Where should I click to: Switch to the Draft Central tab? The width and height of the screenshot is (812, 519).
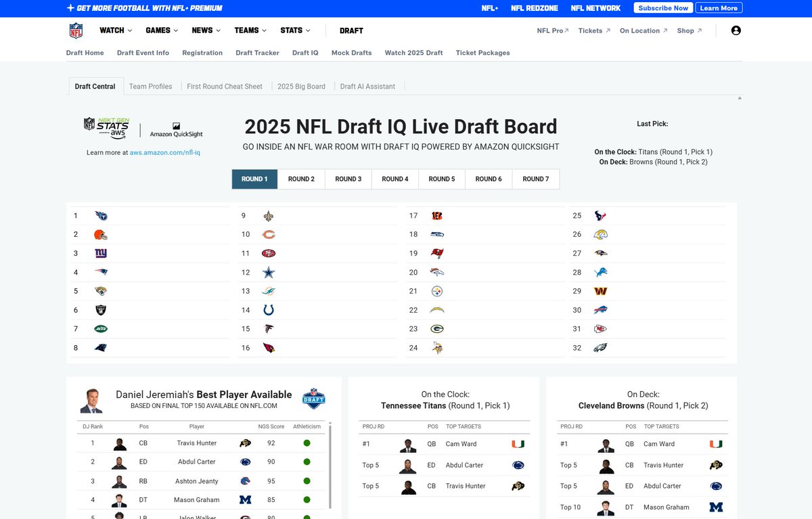[x=95, y=87]
